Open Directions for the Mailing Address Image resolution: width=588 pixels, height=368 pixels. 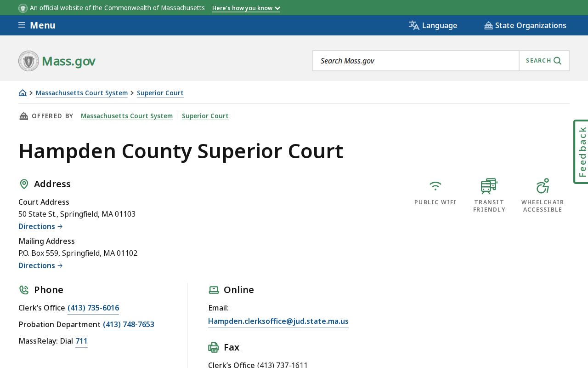tap(40, 265)
